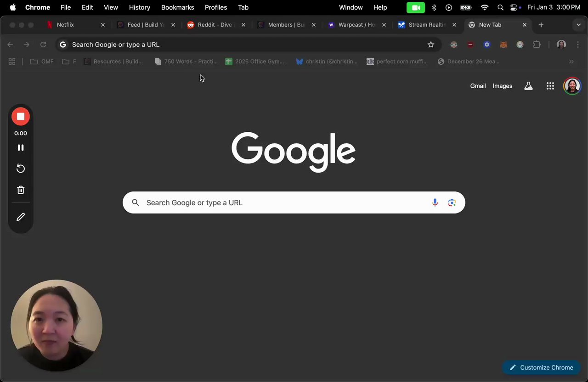The height and width of the screenshot is (382, 588).
Task: Go forward one page
Action: tap(27, 45)
